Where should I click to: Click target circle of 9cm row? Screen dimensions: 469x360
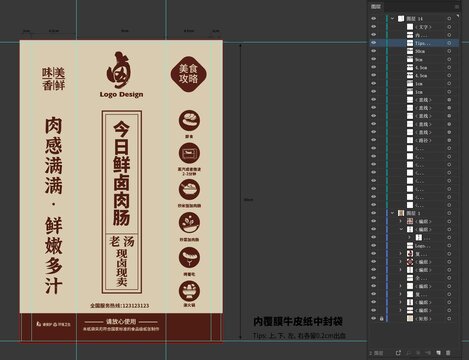pos(449,59)
